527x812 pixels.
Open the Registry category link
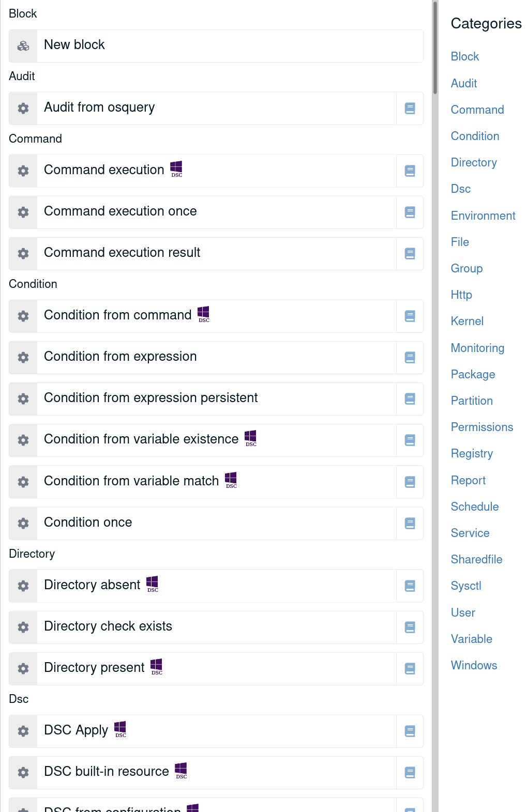point(472,453)
